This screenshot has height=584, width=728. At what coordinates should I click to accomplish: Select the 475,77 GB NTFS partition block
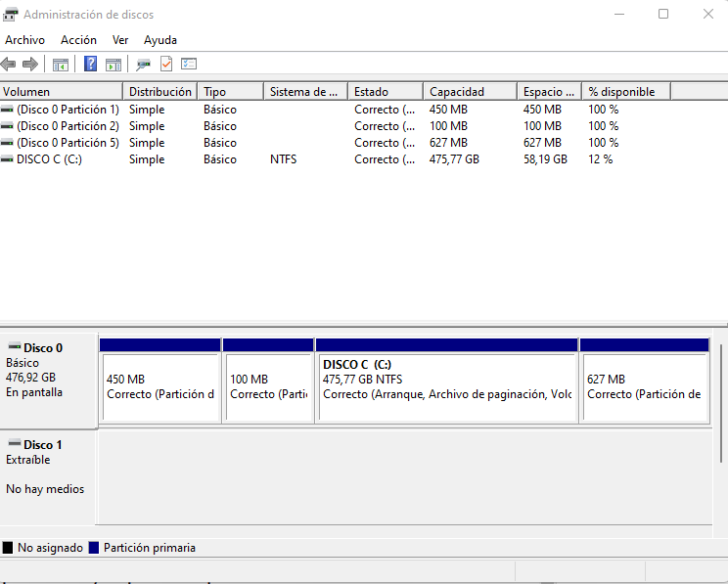pyautogui.click(x=446, y=386)
